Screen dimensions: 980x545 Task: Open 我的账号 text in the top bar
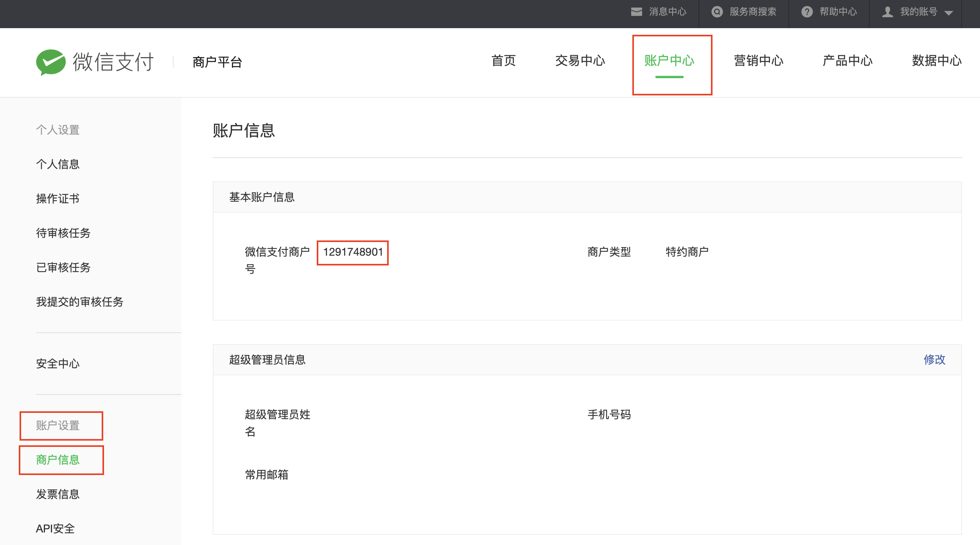pos(919,12)
